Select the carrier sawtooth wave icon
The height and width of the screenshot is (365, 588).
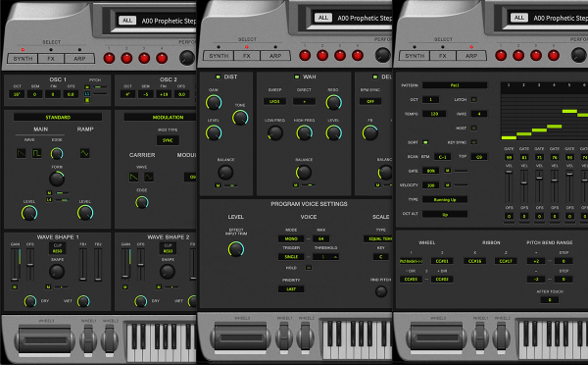[x=134, y=177]
